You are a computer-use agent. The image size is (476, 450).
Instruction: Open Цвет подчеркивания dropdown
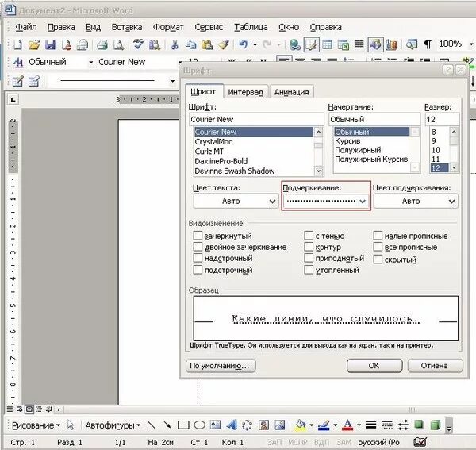416,201
